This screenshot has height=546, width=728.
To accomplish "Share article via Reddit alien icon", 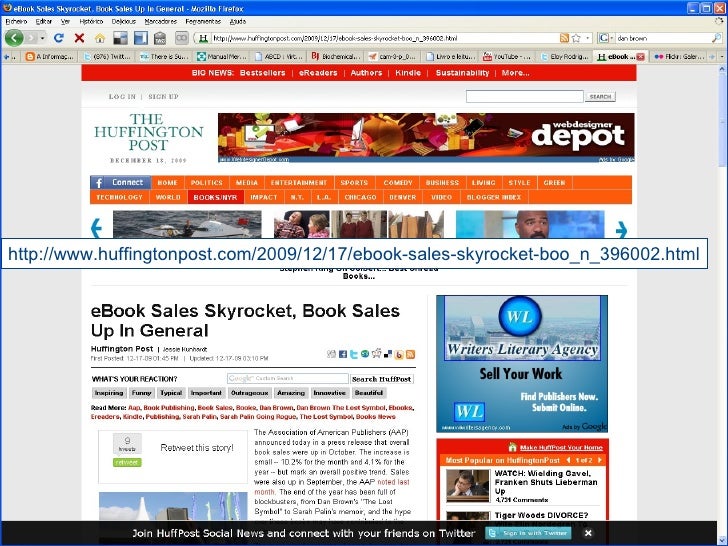I will pos(376,354).
